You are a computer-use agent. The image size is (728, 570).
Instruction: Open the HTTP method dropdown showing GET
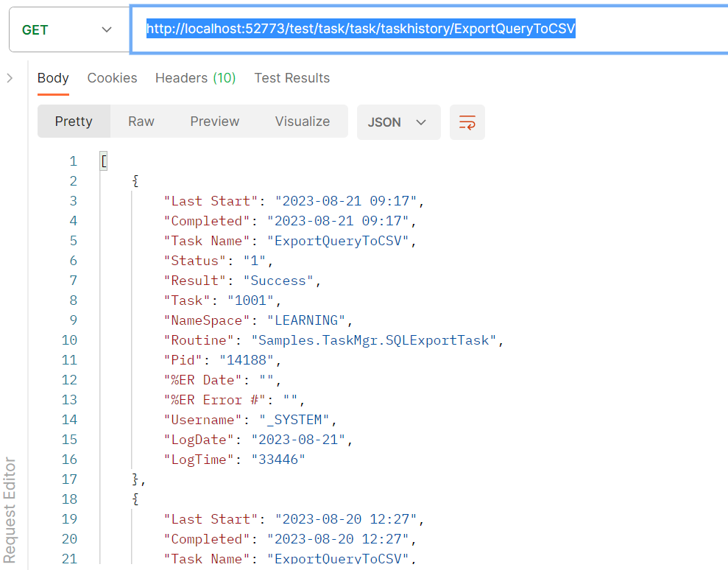[x=105, y=29]
